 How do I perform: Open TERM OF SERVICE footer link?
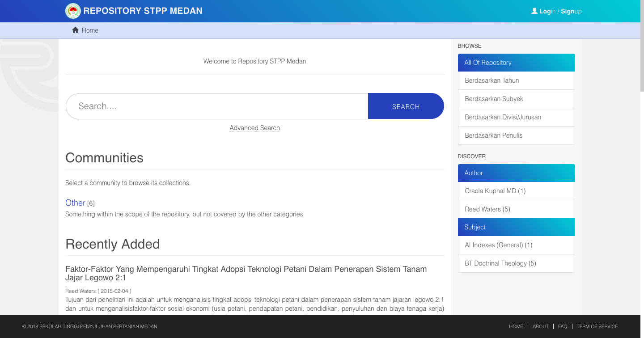[x=597, y=326]
